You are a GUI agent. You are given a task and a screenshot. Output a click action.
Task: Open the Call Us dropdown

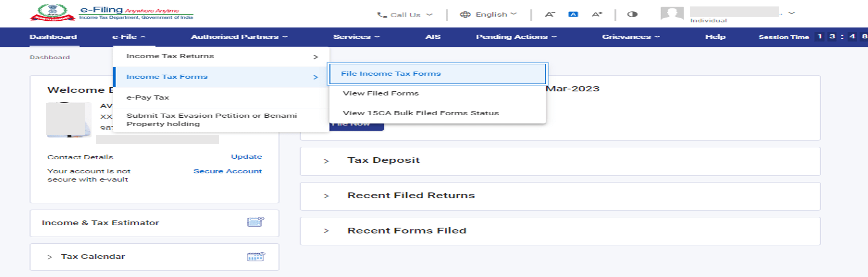click(x=404, y=15)
